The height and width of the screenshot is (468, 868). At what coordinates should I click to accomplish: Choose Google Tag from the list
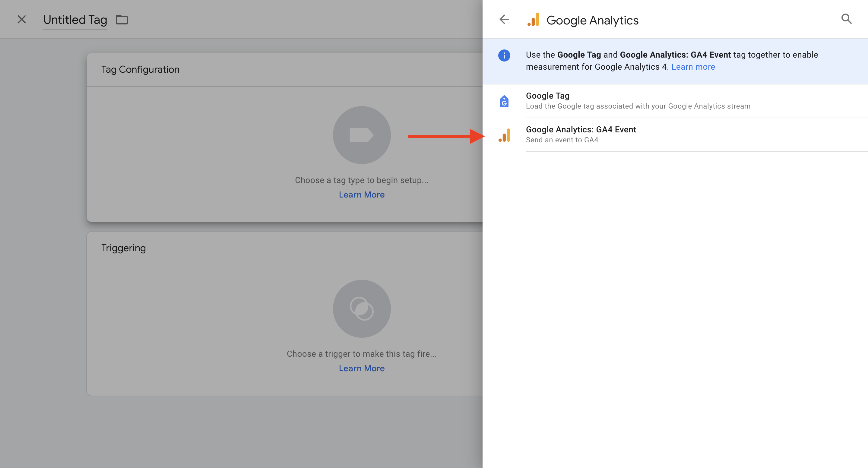tap(548, 96)
